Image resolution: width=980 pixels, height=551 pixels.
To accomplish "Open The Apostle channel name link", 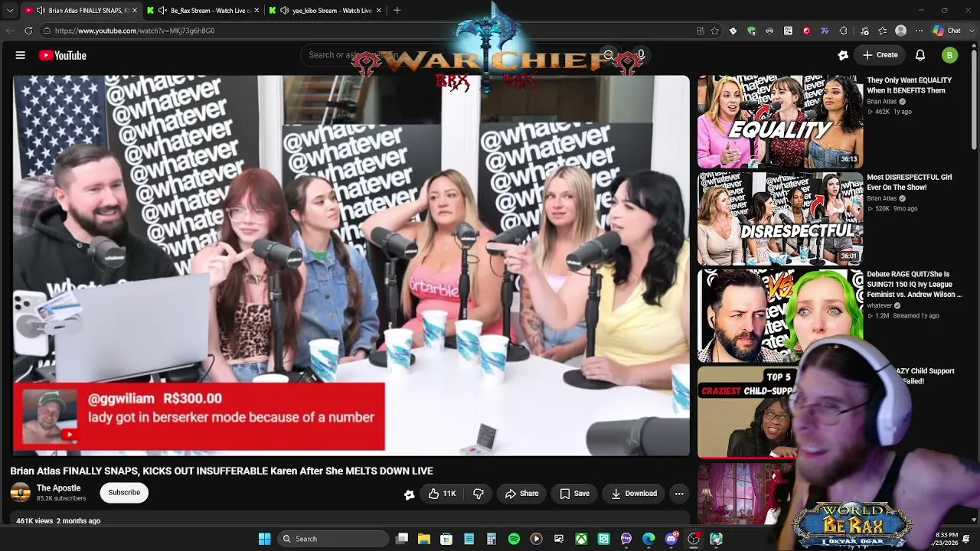I will click(x=58, y=488).
